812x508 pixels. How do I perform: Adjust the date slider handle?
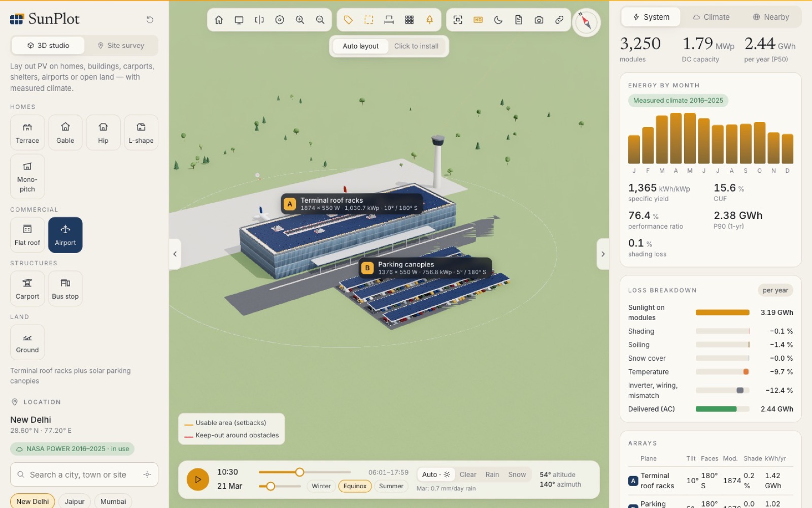tap(270, 486)
